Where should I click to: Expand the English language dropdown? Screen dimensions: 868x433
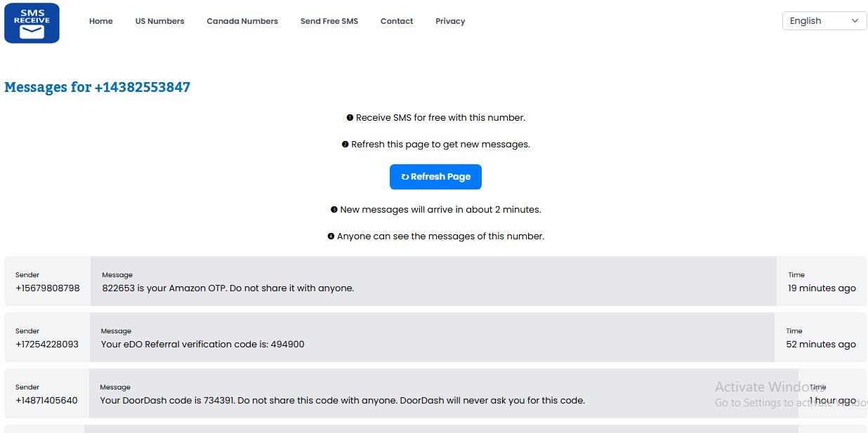click(823, 21)
